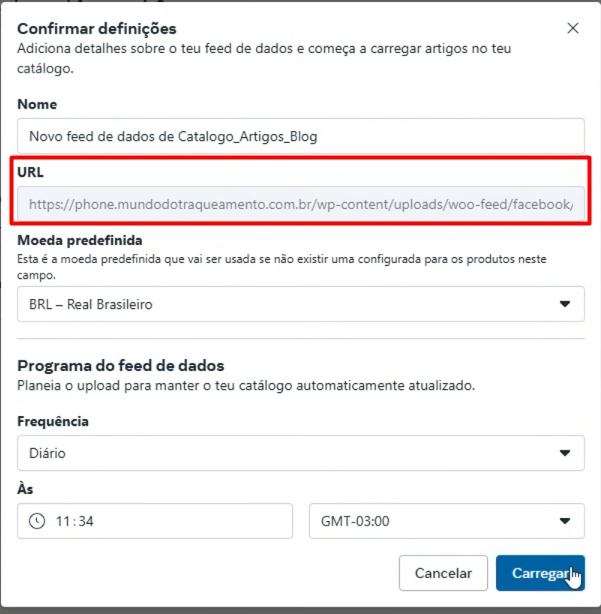Click the Programa do feed de dados heading

pyautogui.click(x=121, y=365)
